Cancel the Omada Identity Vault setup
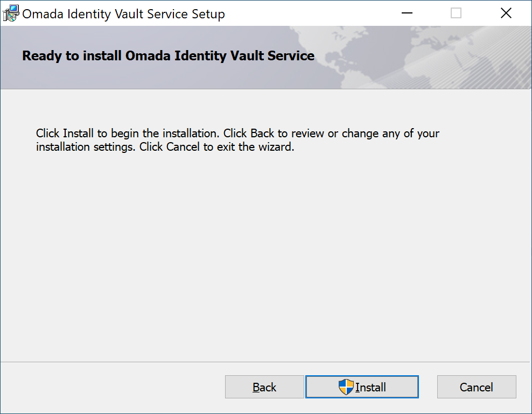Screen dimensions: 532x414 [477, 387]
